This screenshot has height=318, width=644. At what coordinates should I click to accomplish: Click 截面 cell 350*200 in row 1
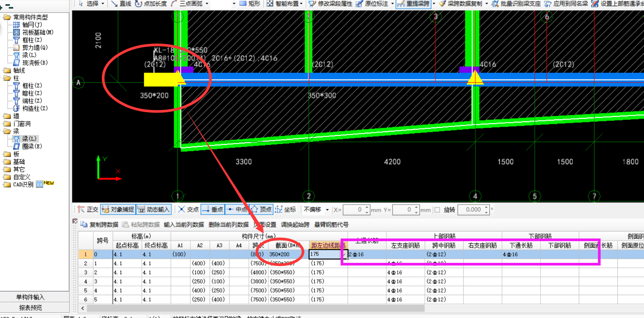289,254
